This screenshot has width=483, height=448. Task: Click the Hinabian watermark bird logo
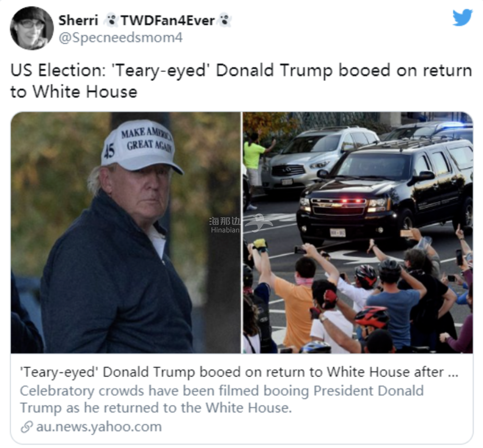[258, 223]
